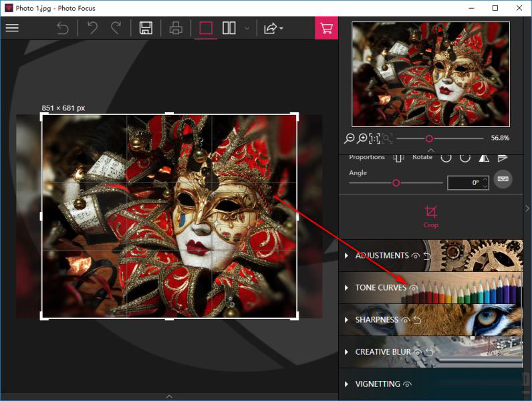Click the crop frame bottom-right corner handle
This screenshot has height=401, width=532.
click(297, 317)
